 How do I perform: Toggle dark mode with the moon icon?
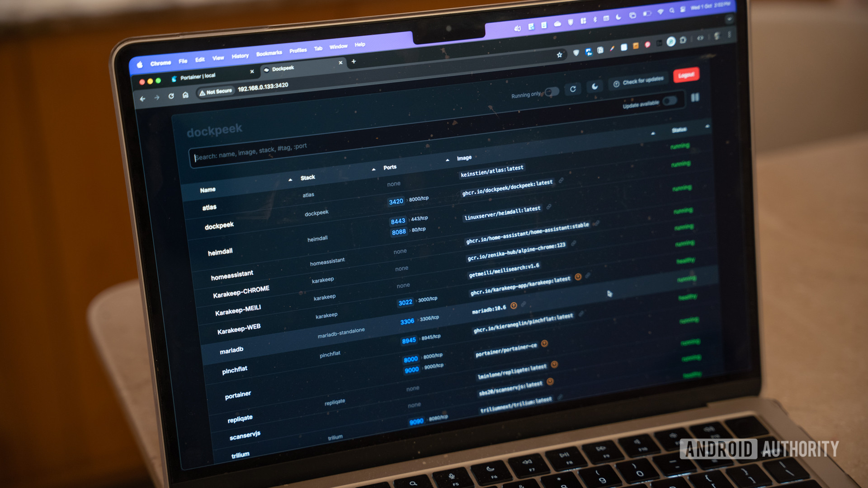click(x=595, y=86)
